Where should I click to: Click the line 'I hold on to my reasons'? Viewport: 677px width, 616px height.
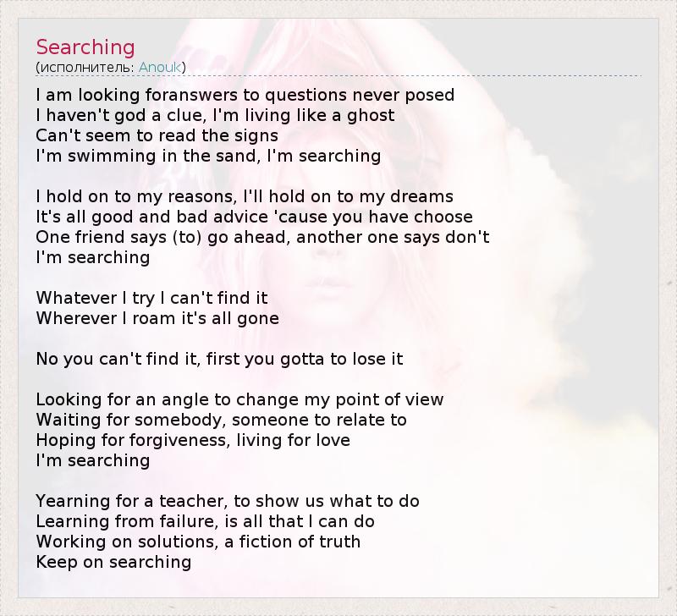pyautogui.click(x=245, y=196)
